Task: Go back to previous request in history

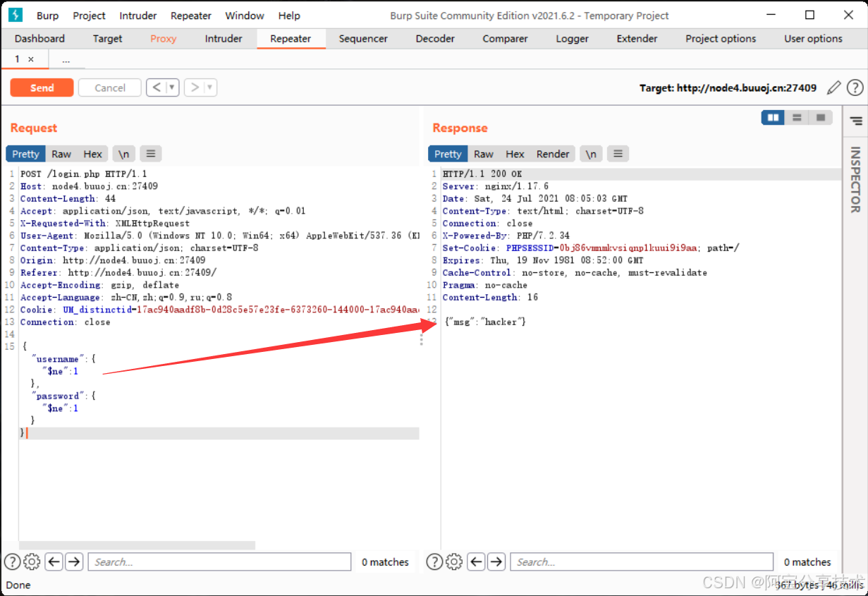Action: click(156, 87)
